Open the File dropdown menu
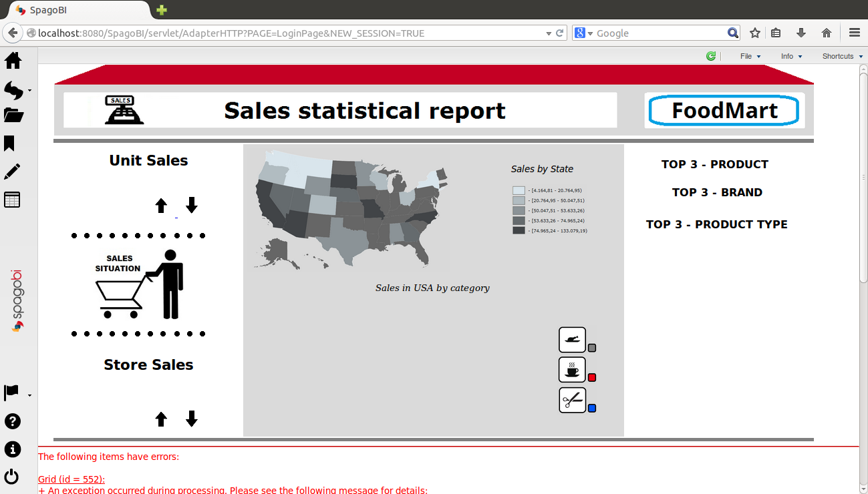This screenshot has height=494, width=868. point(750,56)
